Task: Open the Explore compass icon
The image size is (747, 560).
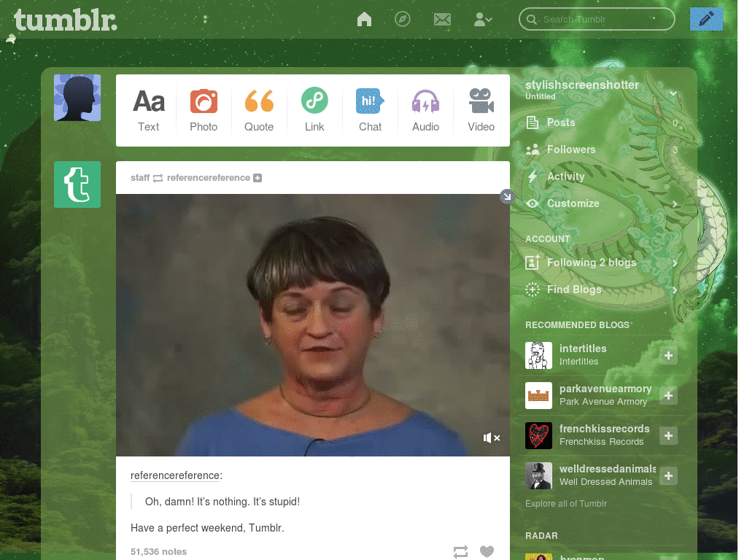Action: point(403,19)
